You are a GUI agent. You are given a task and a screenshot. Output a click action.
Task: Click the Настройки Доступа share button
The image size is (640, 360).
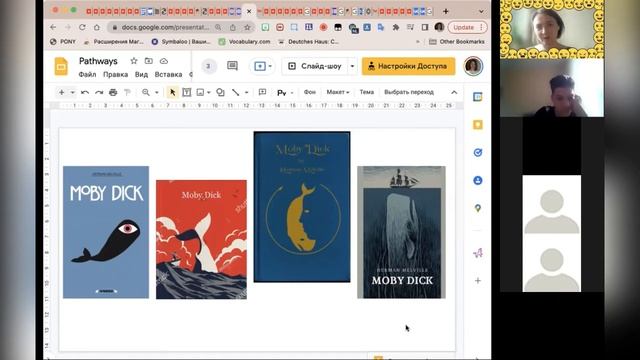tap(408, 66)
